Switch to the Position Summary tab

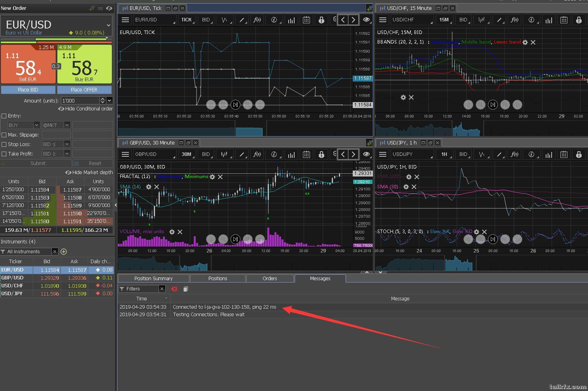153,279
